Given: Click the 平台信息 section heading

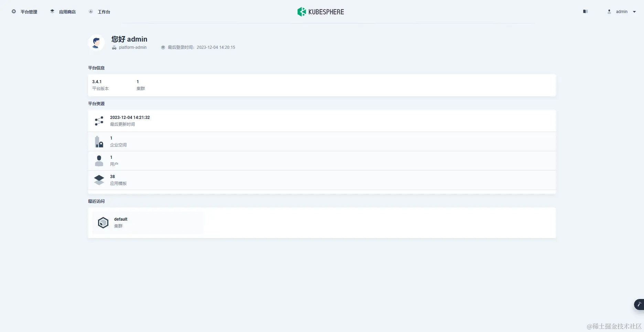Looking at the screenshot, I should (96, 68).
